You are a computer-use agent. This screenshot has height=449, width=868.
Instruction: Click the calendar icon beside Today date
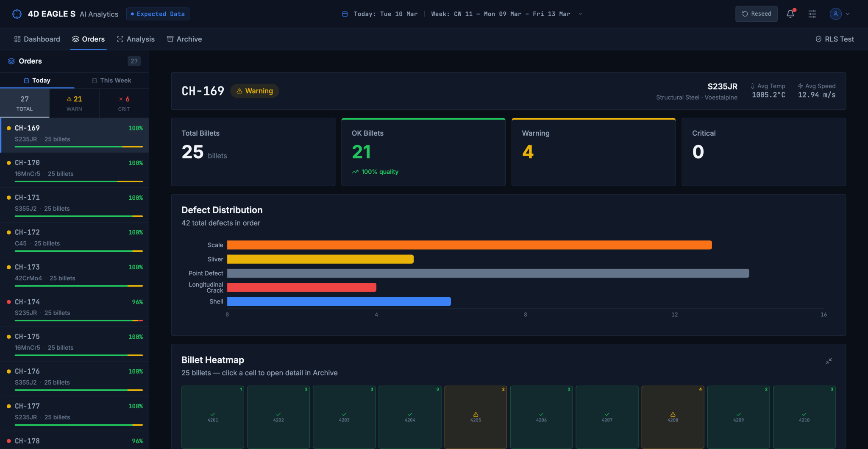345,14
